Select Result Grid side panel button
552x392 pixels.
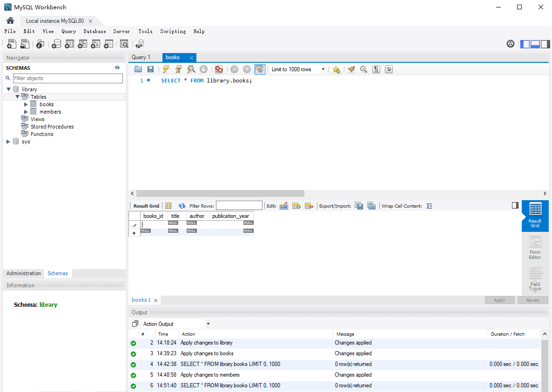coord(535,216)
